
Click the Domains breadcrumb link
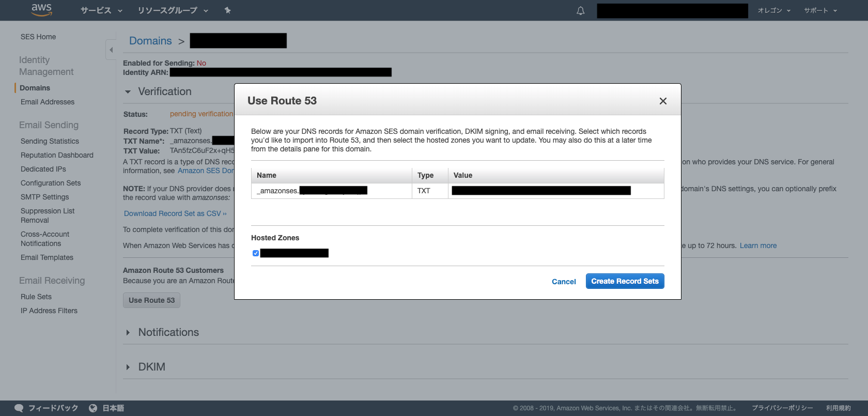pyautogui.click(x=150, y=41)
